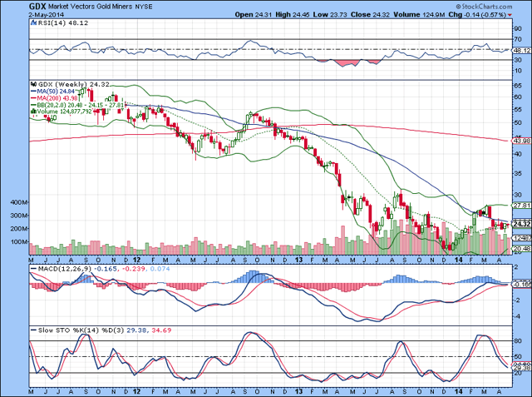
Task: Click the 'RSI(14) 48.12' panel label
Action: [63, 23]
